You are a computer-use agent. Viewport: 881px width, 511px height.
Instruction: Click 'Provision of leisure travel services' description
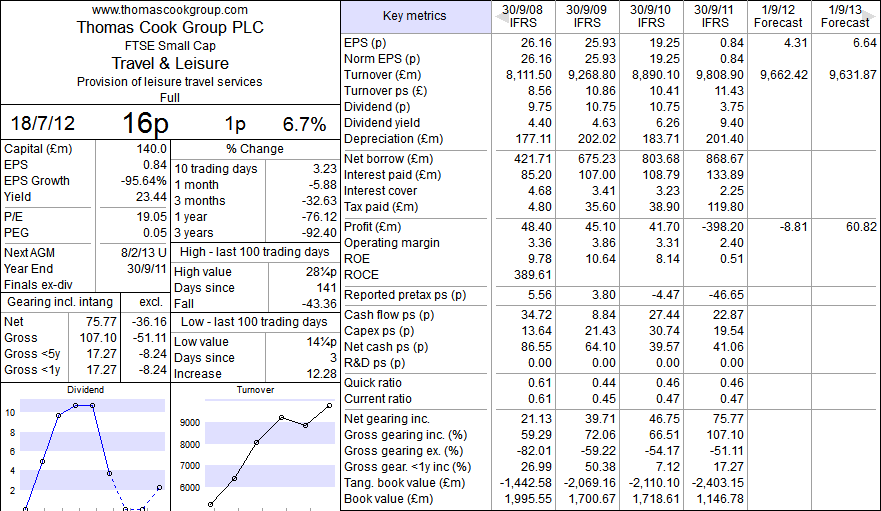[x=170, y=82]
